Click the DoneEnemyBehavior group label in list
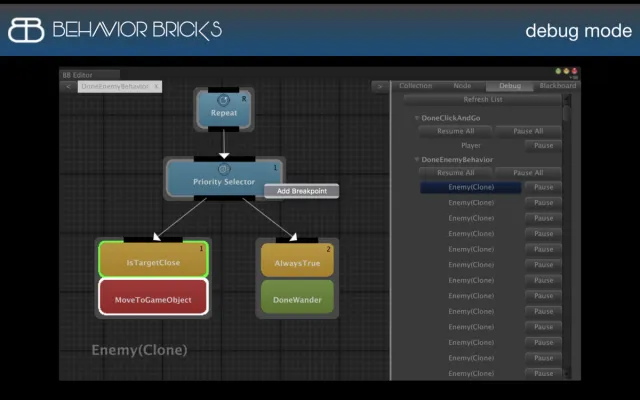Viewport: 640px width, 400px height. click(x=457, y=160)
